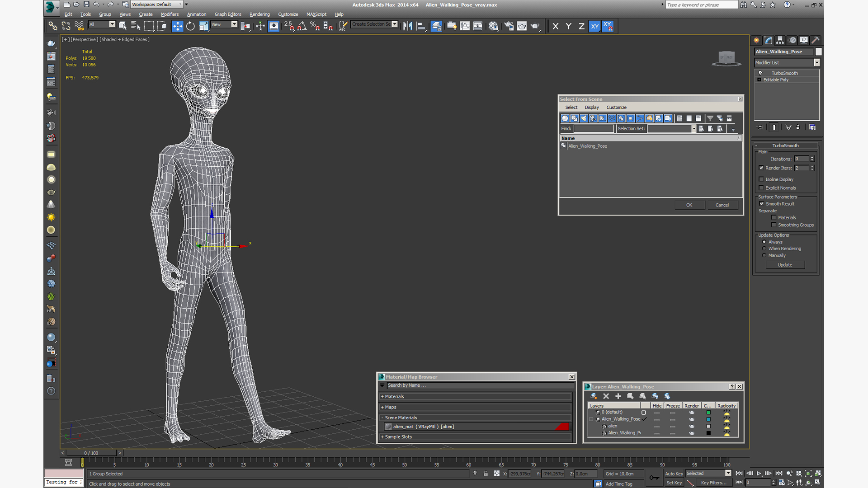The width and height of the screenshot is (868, 488).
Task: Click the TurboSmooth Update button
Action: point(785,265)
